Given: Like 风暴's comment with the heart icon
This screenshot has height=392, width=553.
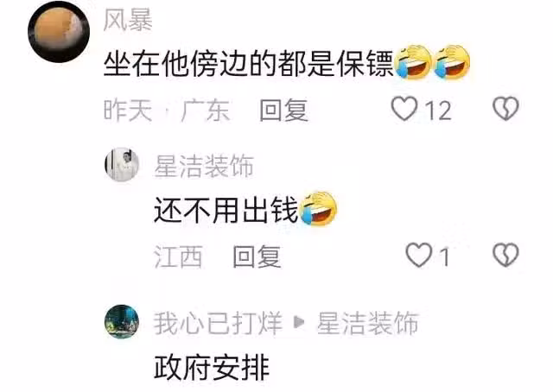Looking at the screenshot, I should 404,109.
